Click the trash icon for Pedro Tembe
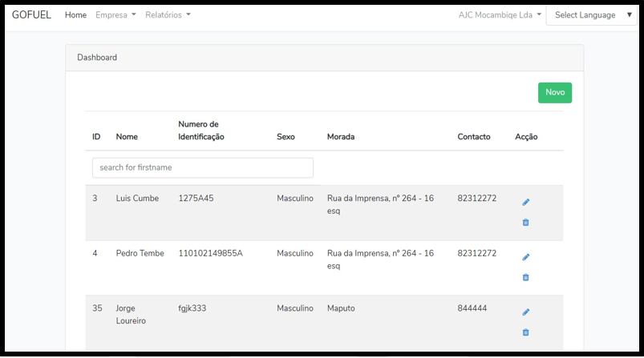Viewport: 644px width, 358px height. tap(526, 277)
